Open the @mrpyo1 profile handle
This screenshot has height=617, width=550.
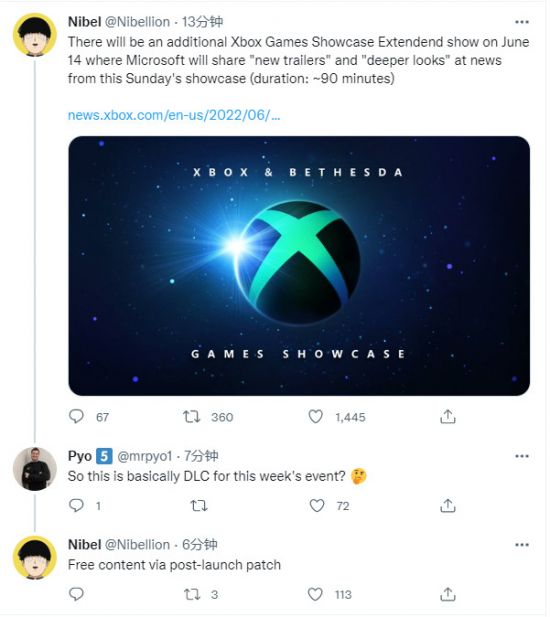145,456
